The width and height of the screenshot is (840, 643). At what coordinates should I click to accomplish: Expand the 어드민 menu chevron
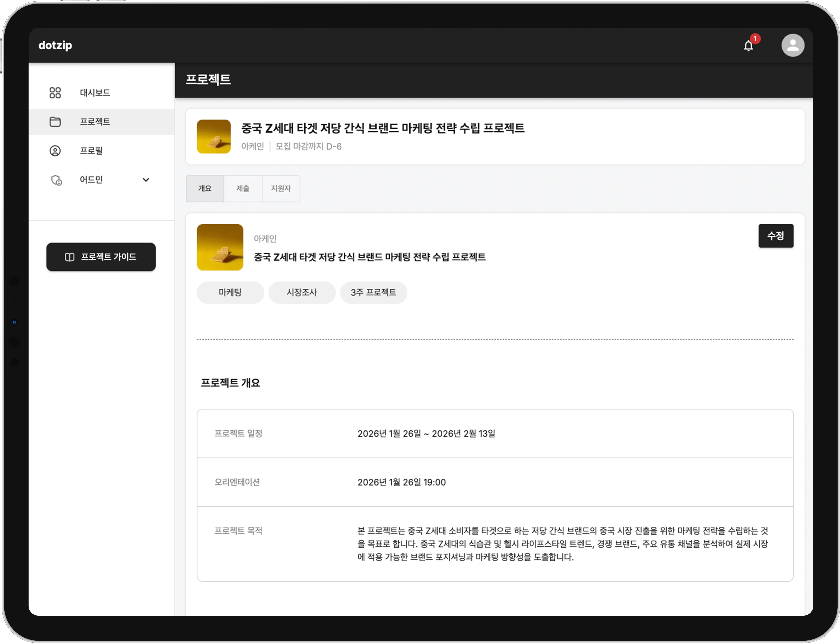[x=146, y=180]
